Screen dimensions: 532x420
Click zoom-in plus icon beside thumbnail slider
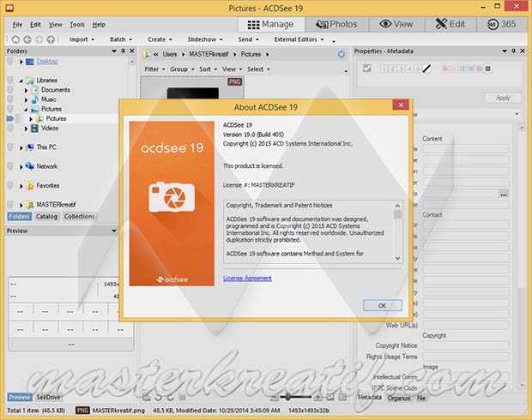[317, 397]
